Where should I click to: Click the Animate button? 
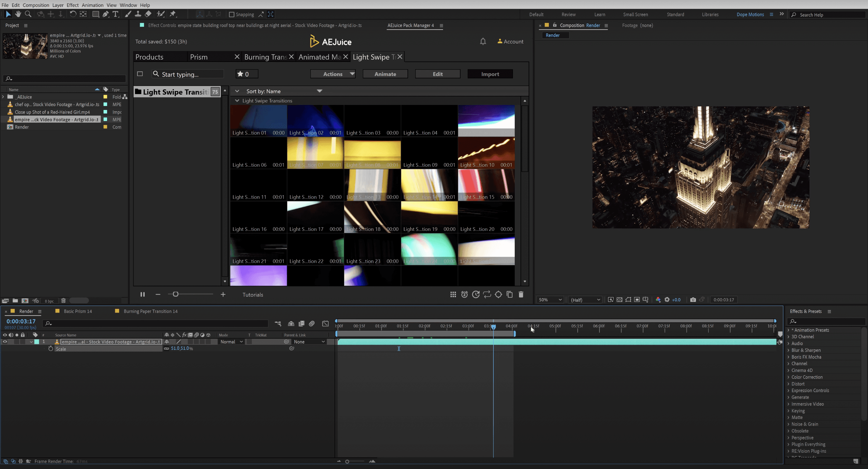(x=385, y=74)
